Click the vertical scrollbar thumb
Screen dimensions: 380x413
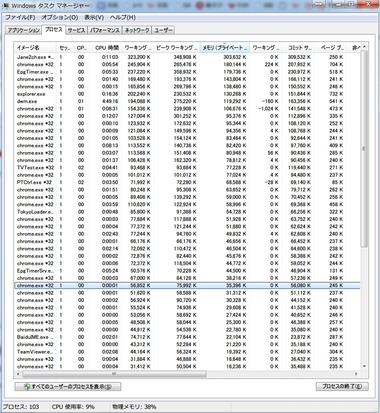point(364,149)
